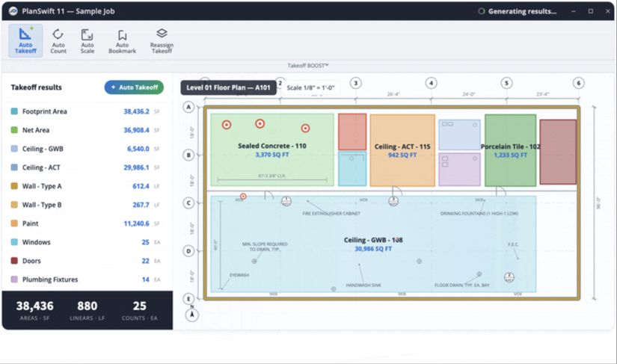Pick the Windows color swatch
Viewport: 617px width, 364px height.
14,241
